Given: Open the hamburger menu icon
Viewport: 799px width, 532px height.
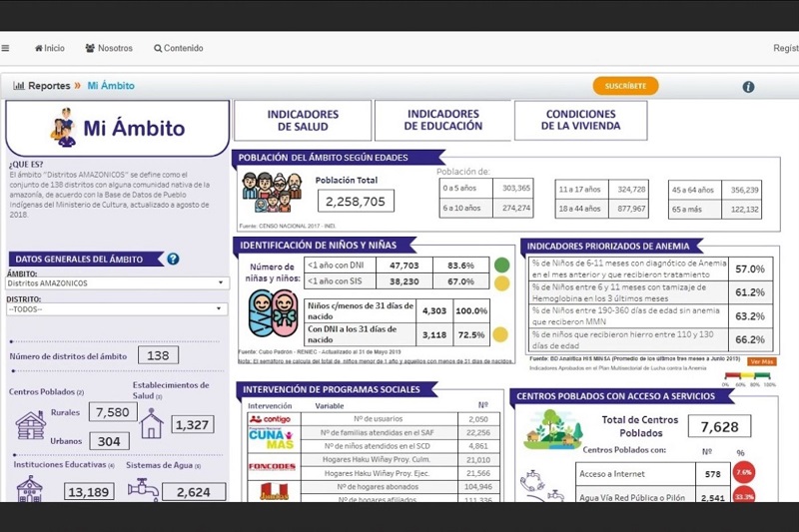Looking at the screenshot, I should (6, 48).
